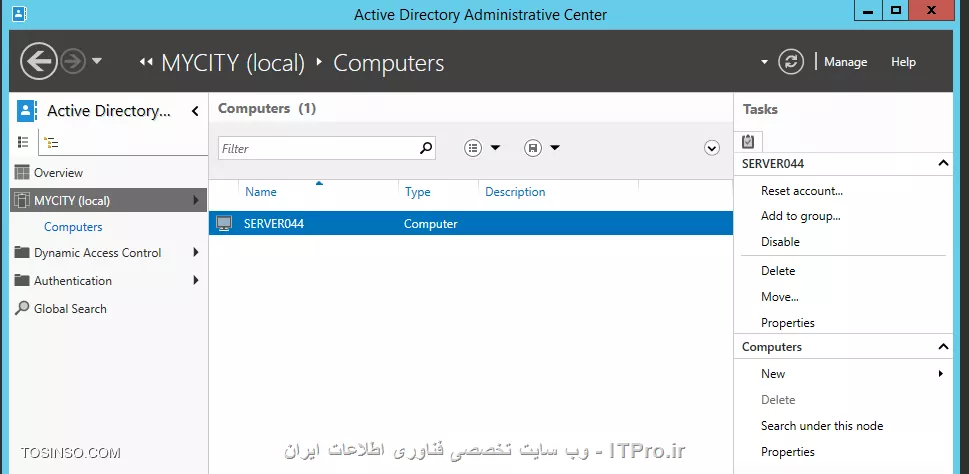Select the SERVER044 computer row

pyautogui.click(x=471, y=224)
